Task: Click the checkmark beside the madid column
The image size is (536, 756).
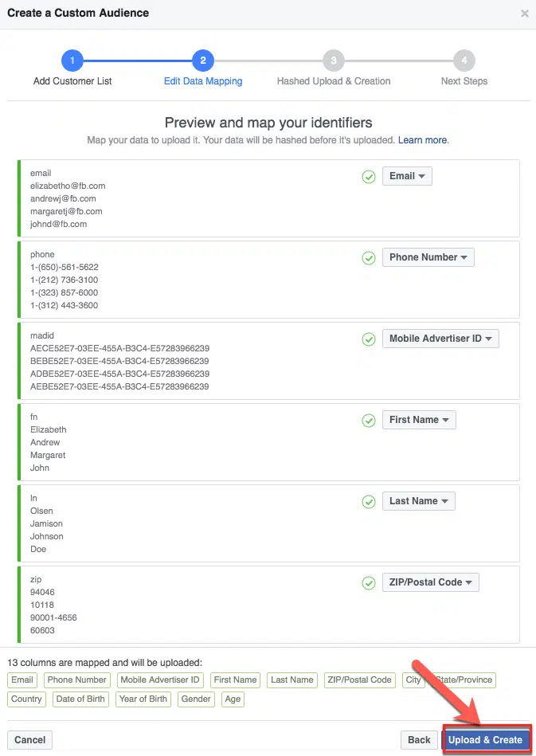Action: pyautogui.click(x=368, y=339)
